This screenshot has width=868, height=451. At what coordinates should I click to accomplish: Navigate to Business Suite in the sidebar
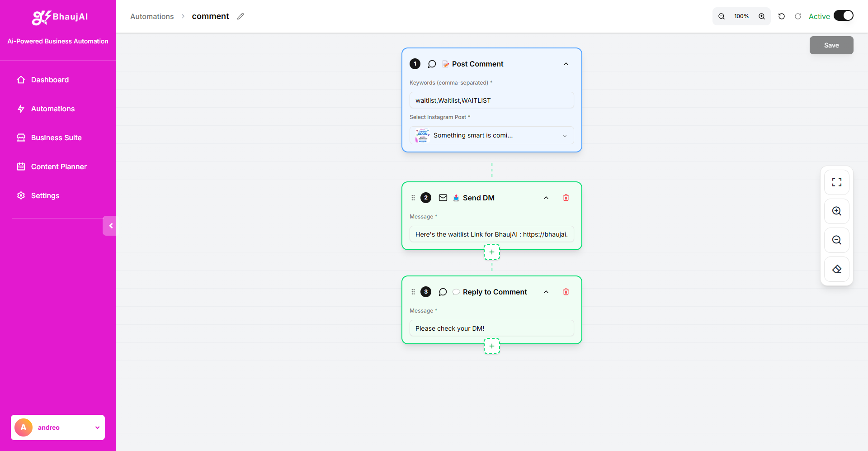(56, 138)
